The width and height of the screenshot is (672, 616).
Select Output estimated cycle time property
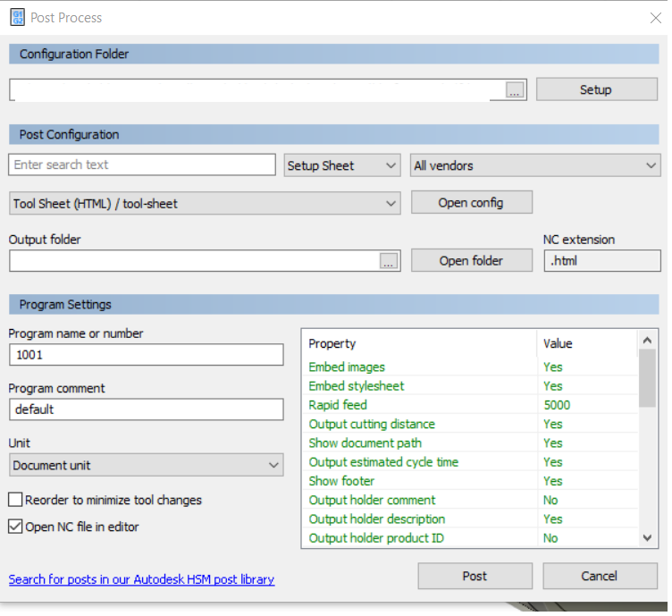tap(383, 462)
